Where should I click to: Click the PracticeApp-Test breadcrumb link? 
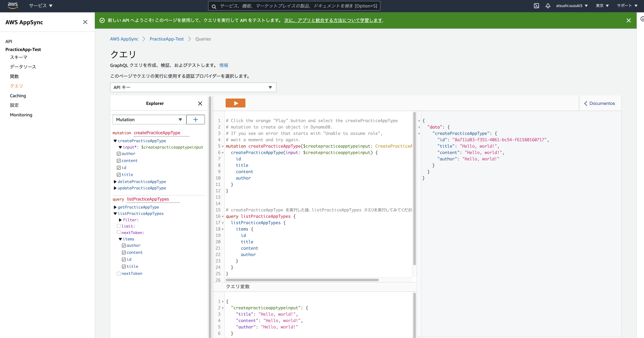166,39
